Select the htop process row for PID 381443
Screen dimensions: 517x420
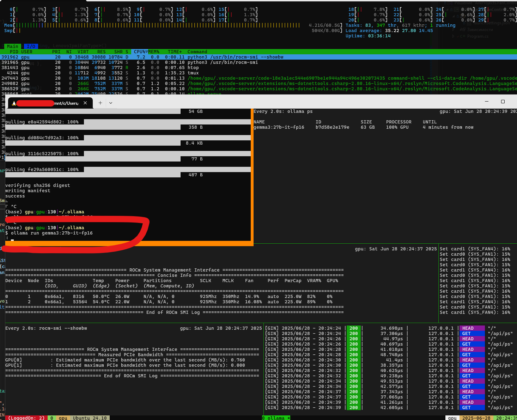coord(258,68)
